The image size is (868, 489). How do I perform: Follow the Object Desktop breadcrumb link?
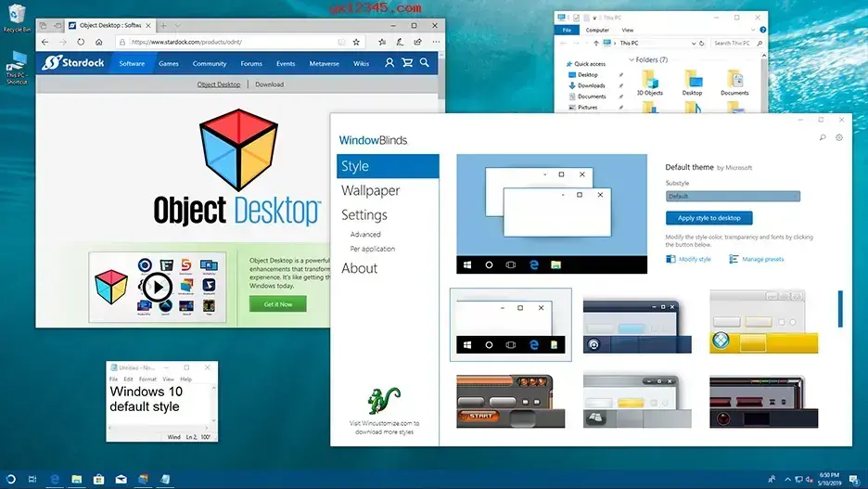point(219,84)
